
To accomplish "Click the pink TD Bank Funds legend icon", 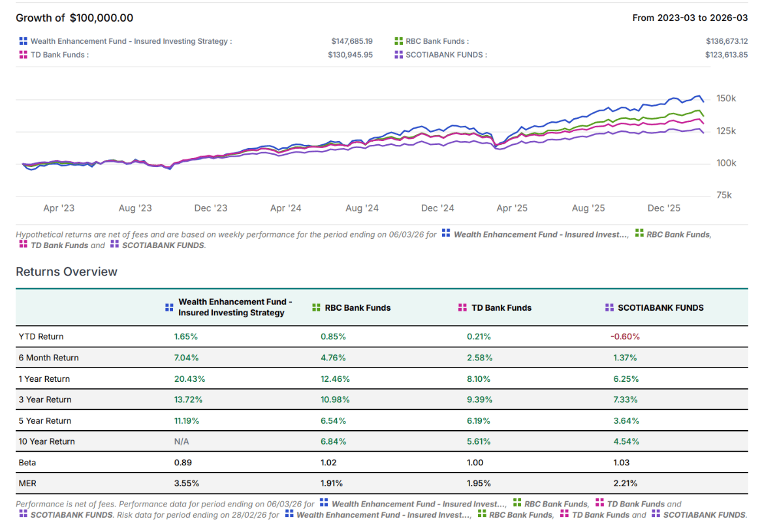I will click(x=24, y=55).
